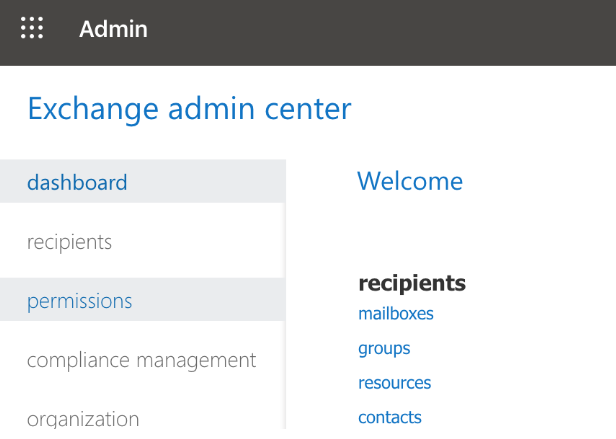Open the mailboxes link
The height and width of the screenshot is (439, 616).
tap(396, 314)
